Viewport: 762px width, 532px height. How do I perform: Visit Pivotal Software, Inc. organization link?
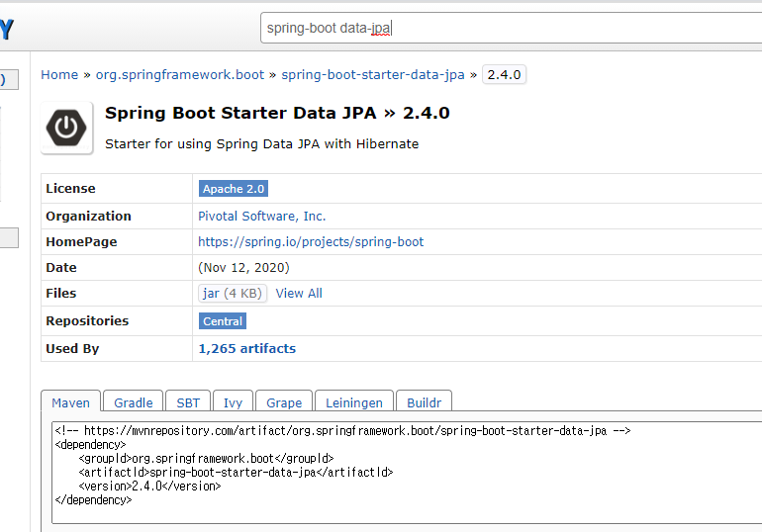262,216
